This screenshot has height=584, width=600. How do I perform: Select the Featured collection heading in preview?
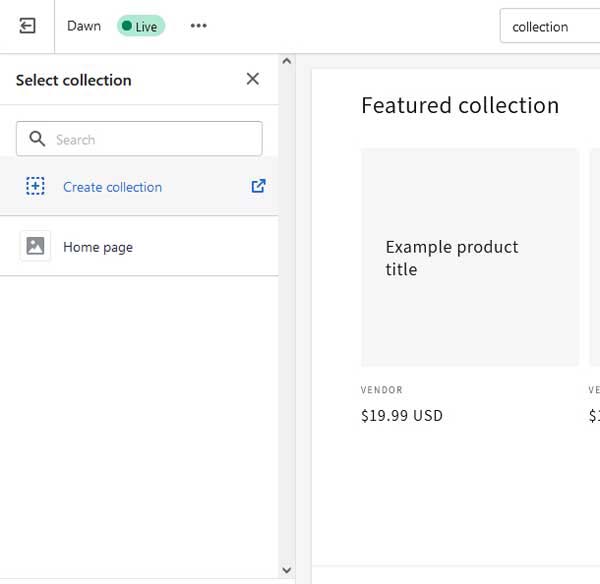[460, 105]
